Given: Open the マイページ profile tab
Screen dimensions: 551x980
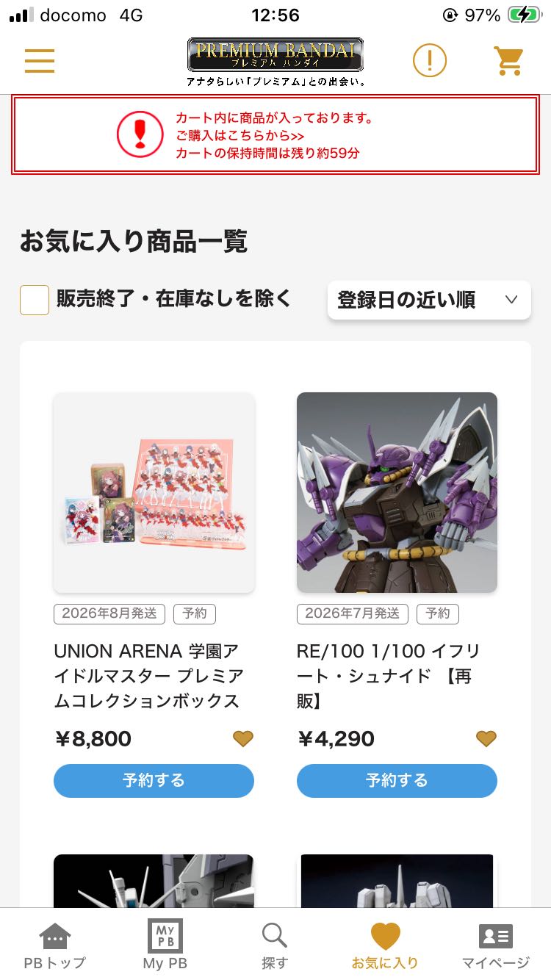Looking at the screenshot, I should 496,945.
